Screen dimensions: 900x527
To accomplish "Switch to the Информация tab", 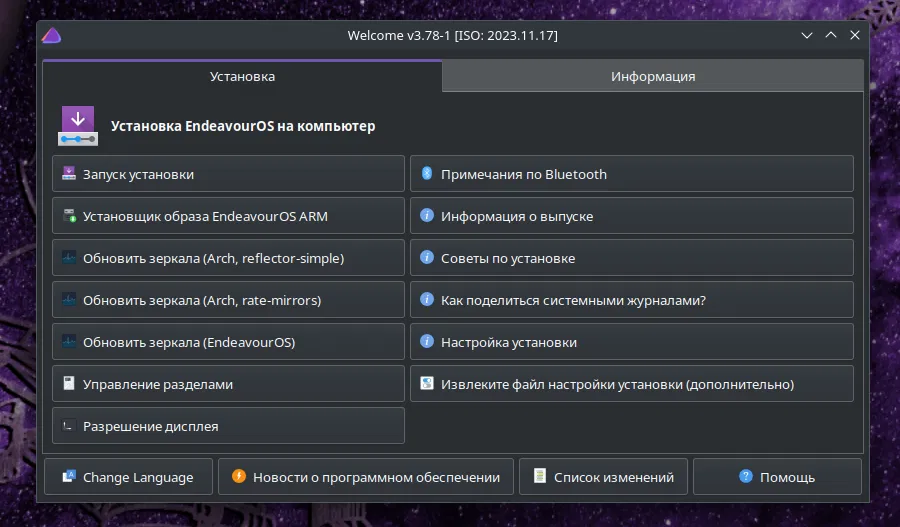I will tap(653, 76).
